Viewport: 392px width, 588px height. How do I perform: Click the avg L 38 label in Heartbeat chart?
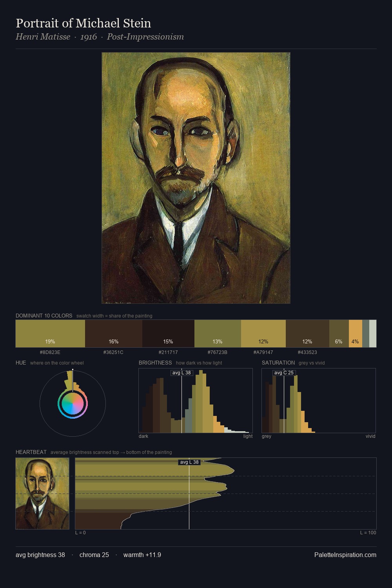pos(189,462)
